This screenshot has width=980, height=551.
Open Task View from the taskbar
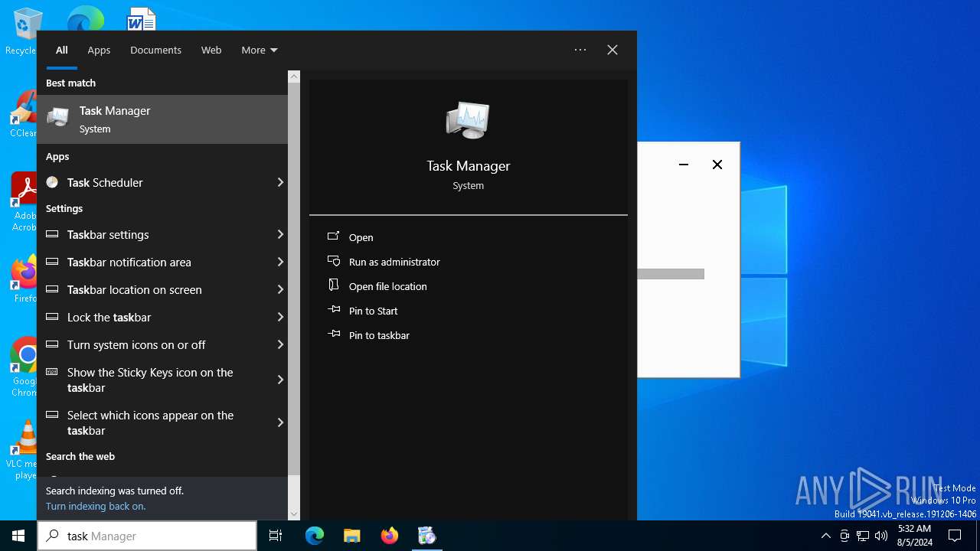276,536
